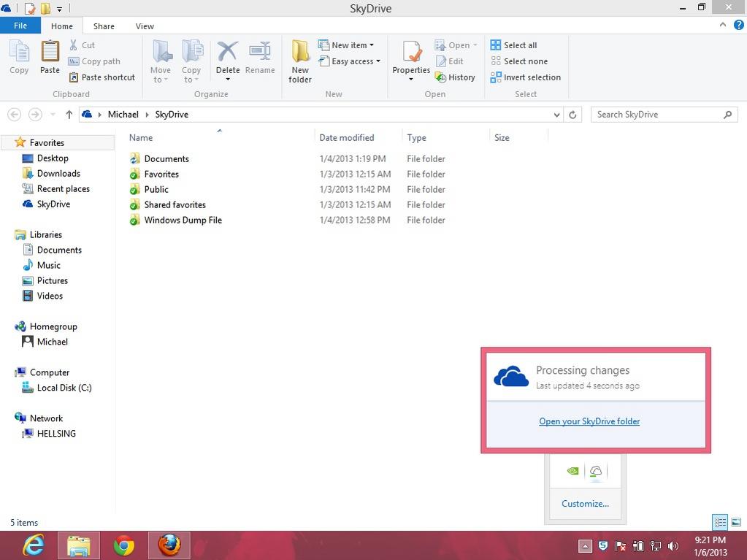Select SkyDrive under Favorites in sidebar

53,204
